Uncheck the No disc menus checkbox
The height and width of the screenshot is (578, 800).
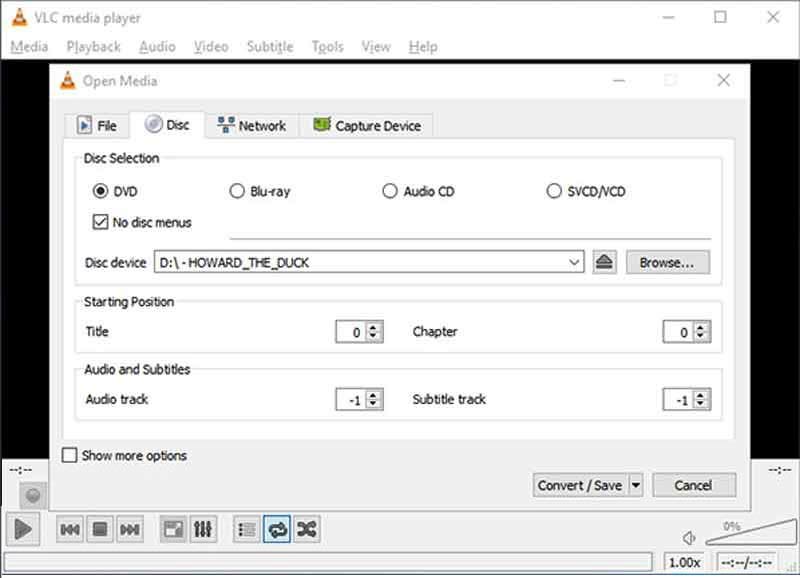point(100,222)
